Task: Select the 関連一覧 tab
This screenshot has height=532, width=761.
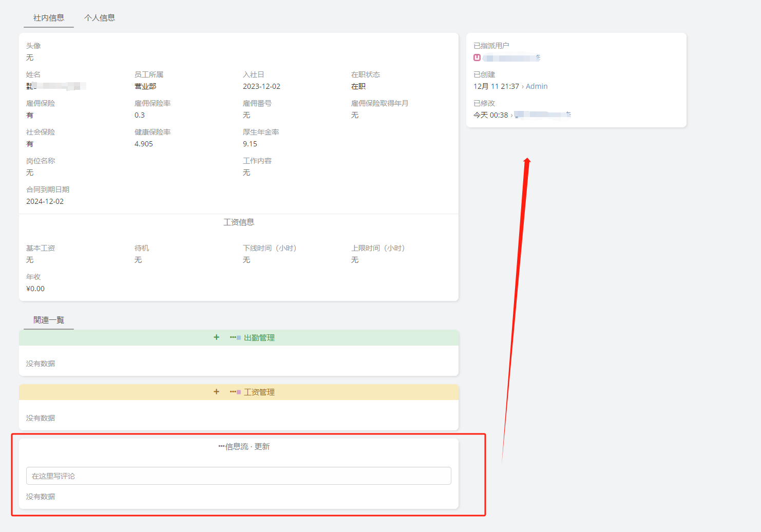Action: (x=49, y=320)
